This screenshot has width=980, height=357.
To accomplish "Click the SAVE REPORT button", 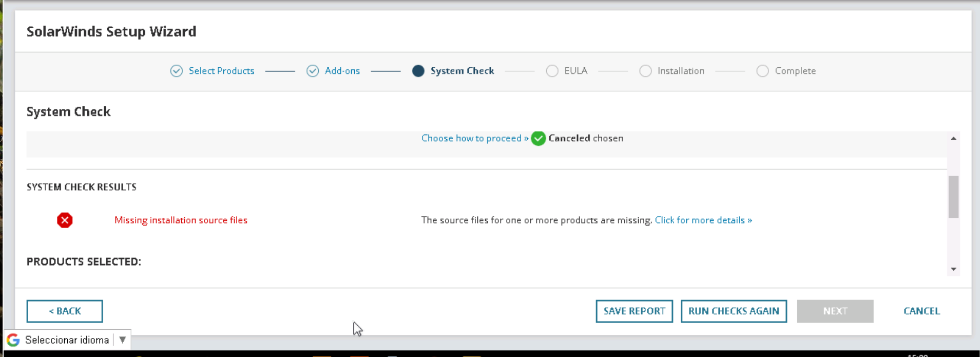I will pyautogui.click(x=635, y=311).
